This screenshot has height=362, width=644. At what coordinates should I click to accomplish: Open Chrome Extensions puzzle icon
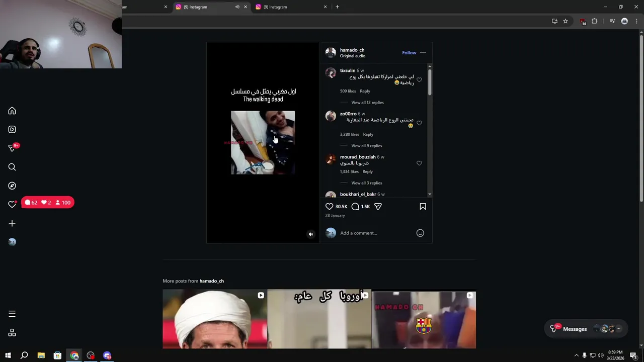click(x=595, y=21)
